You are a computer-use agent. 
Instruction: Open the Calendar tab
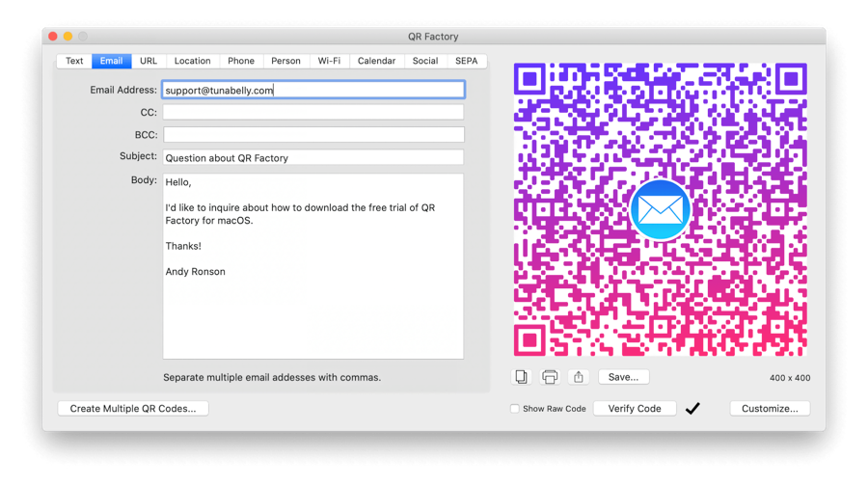click(376, 61)
